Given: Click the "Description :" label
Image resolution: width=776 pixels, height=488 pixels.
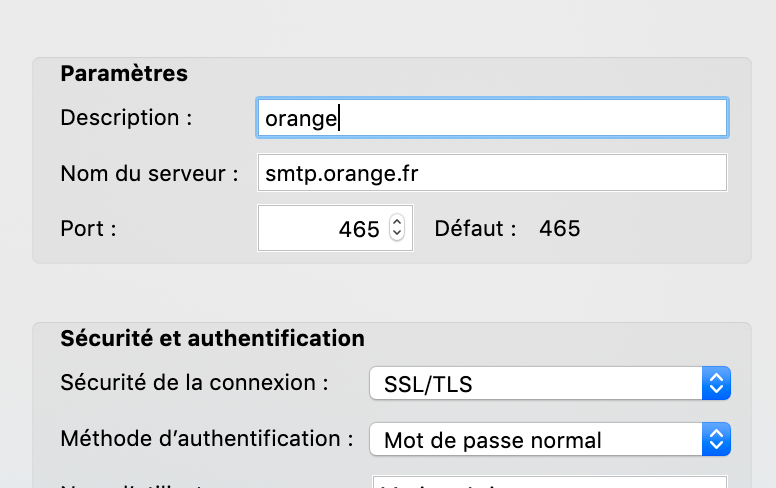Looking at the screenshot, I should [126, 118].
